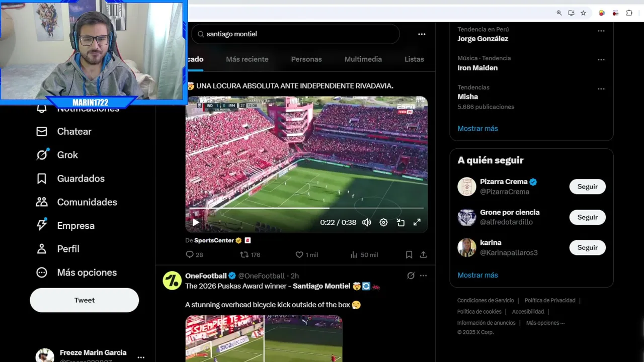Open OneFootball video thumbnail

(x=264, y=338)
